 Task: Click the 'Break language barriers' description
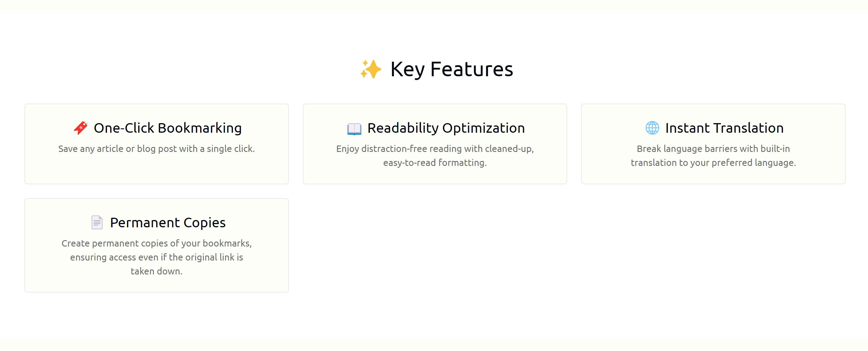pos(713,156)
